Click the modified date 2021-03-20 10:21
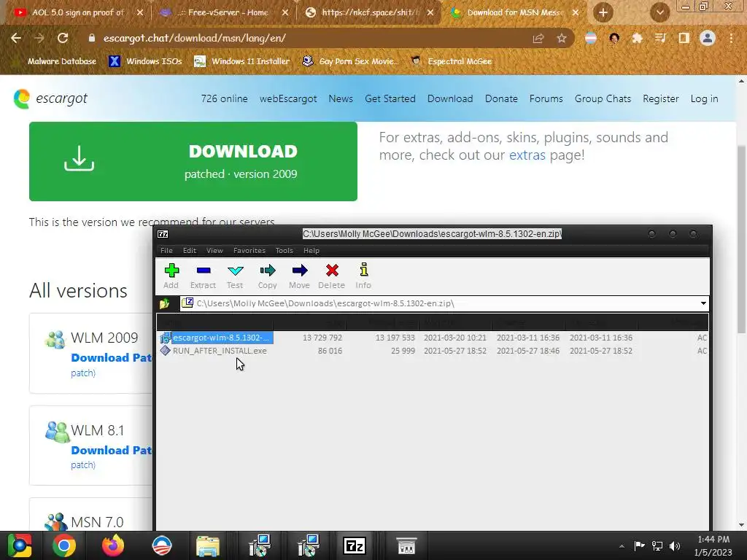 point(455,338)
